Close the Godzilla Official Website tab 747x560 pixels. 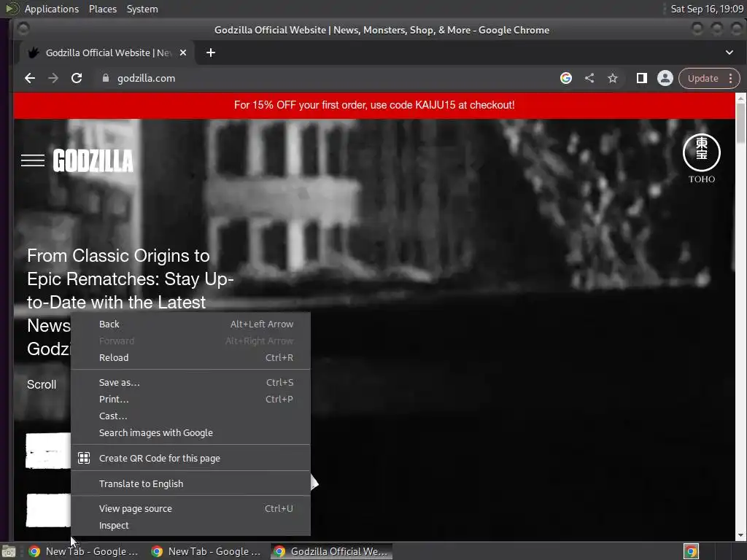[x=183, y=52]
